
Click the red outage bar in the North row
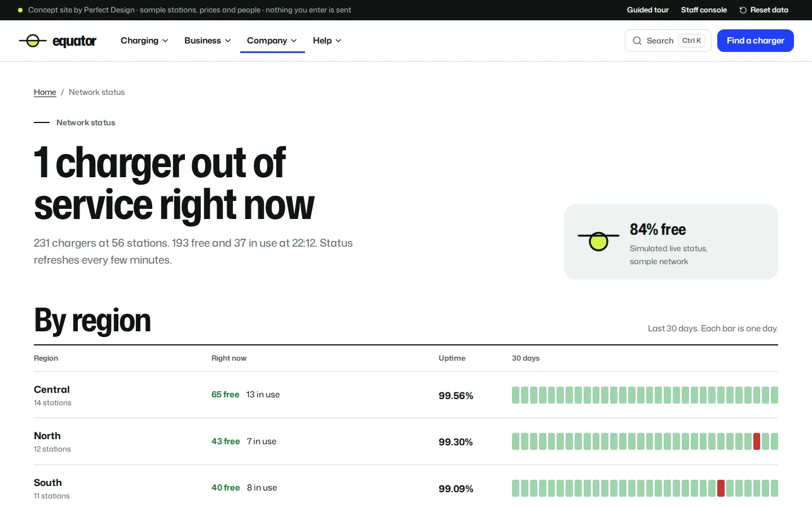tap(757, 441)
